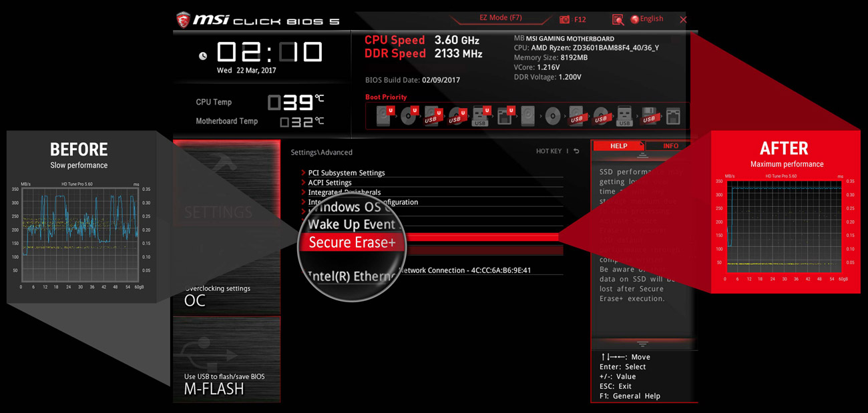Click the Motherboard Temp 32°C reading
868x413 pixels.
(x=302, y=121)
